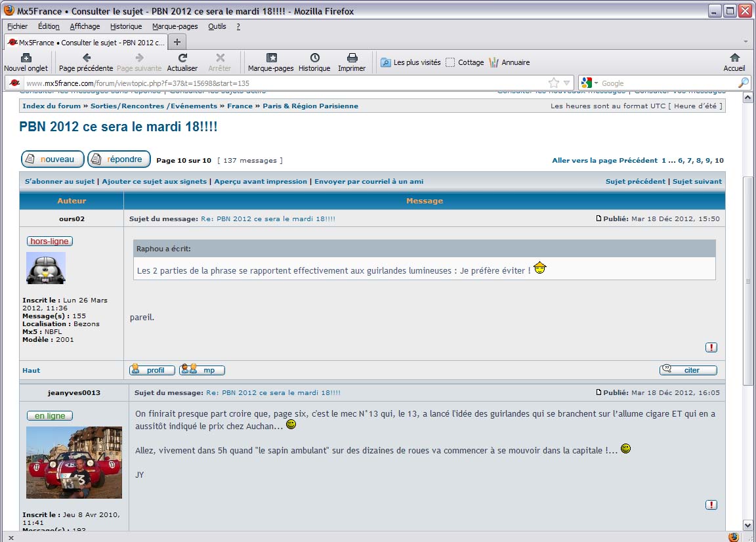The width and height of the screenshot is (756, 542).
Task: Open the list all tabs dropdown arrow
Action: pos(745,42)
